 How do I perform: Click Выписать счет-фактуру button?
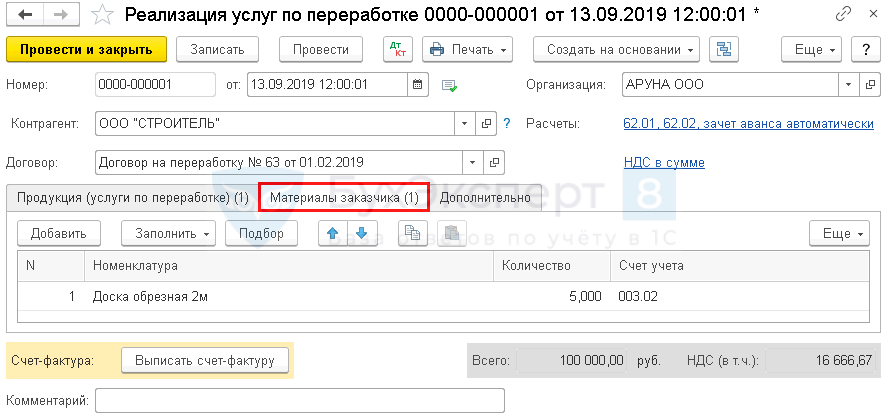point(204,359)
